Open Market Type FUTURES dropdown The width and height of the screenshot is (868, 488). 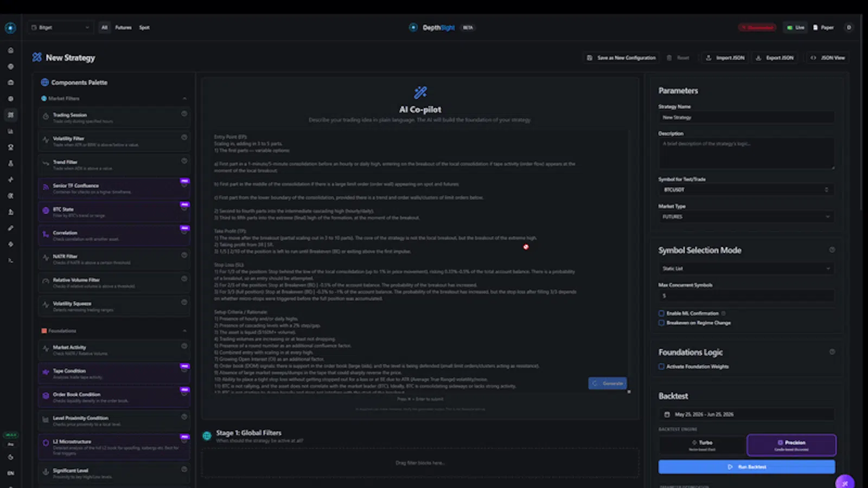746,217
